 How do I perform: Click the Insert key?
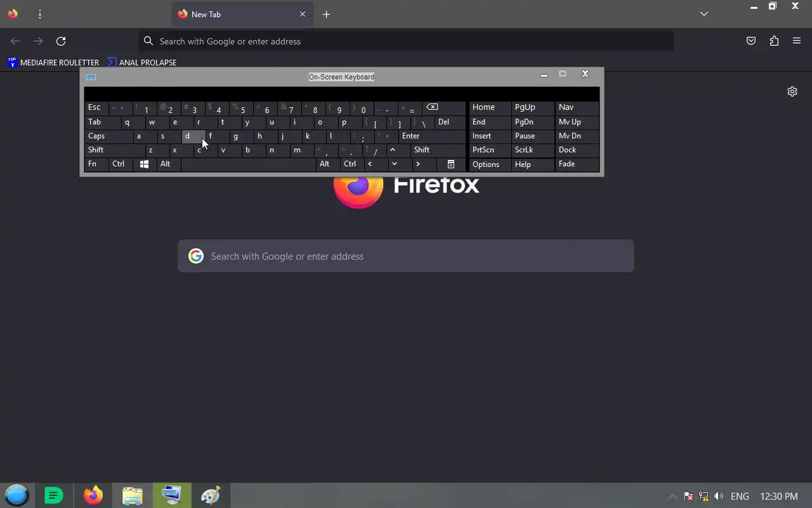coord(490,136)
